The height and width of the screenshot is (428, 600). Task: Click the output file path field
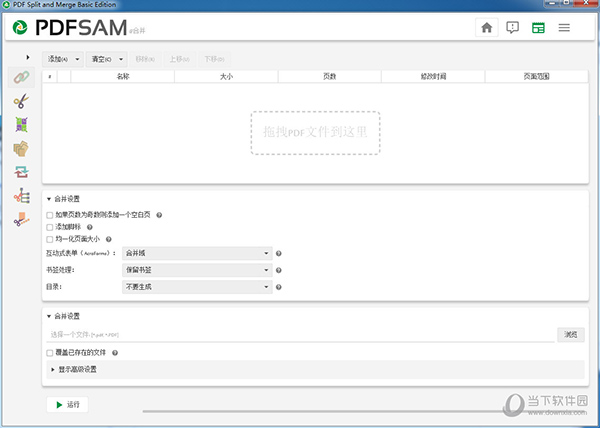click(x=300, y=335)
